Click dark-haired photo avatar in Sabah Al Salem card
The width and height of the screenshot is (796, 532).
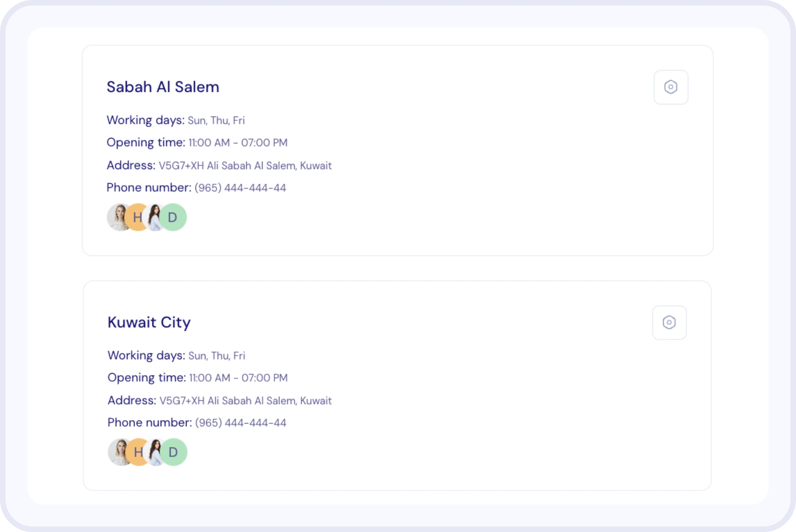(x=155, y=217)
